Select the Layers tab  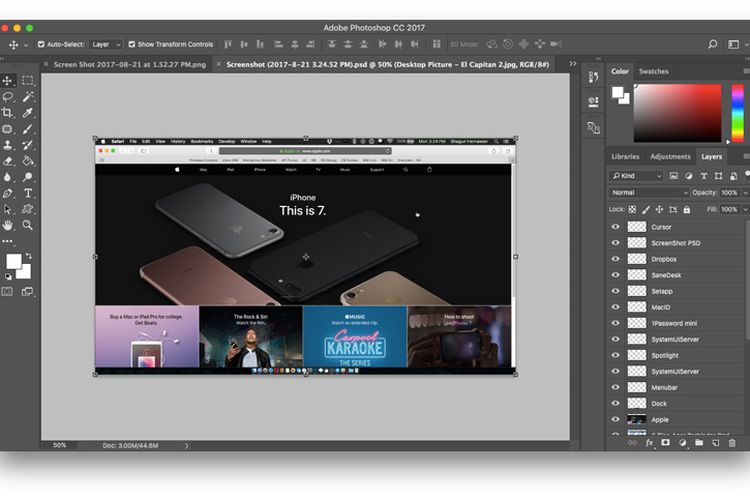(x=712, y=156)
